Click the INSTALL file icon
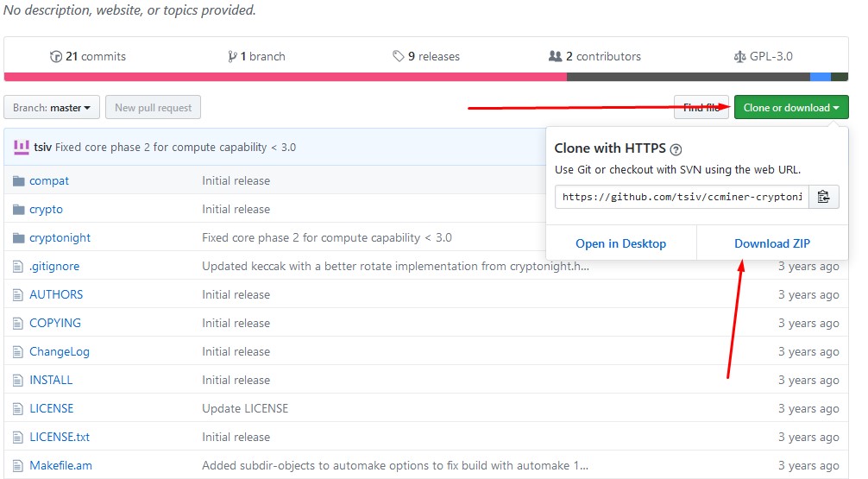 [x=18, y=381]
